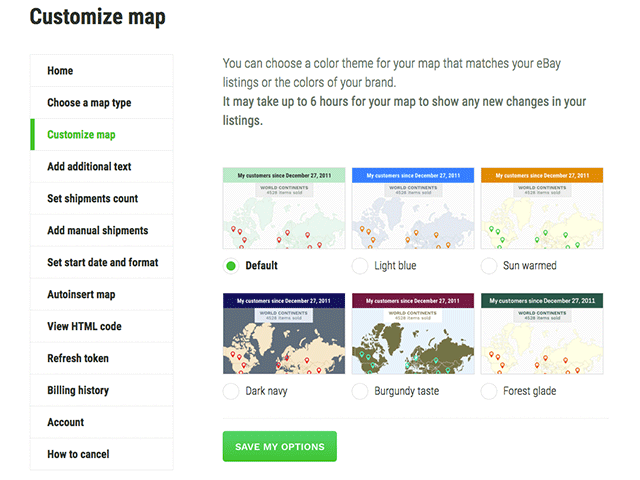
Task: Open the Home menu item
Action: 60,71
